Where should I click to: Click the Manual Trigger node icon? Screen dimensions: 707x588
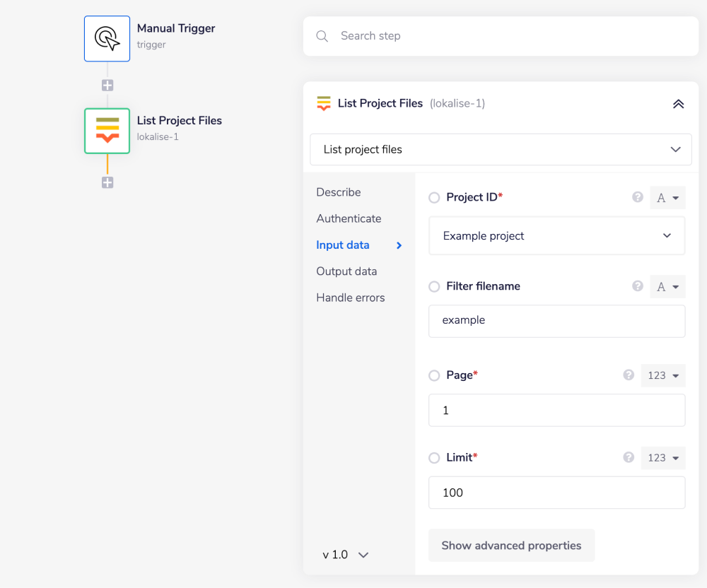[107, 39]
